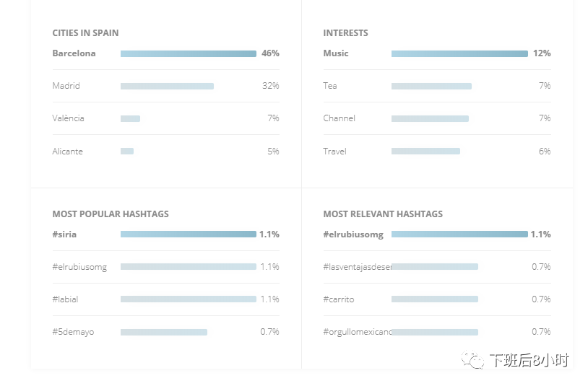Image resolution: width=588 pixels, height=386 pixels.
Task: Click the Music interest label
Action: [336, 53]
